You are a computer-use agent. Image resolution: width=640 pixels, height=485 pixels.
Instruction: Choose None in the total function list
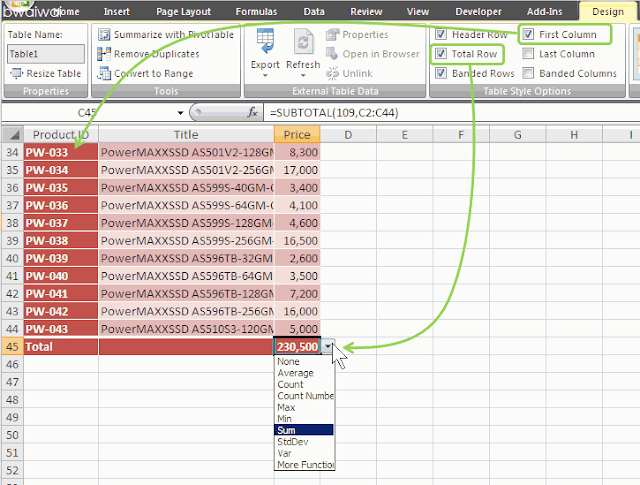304,362
